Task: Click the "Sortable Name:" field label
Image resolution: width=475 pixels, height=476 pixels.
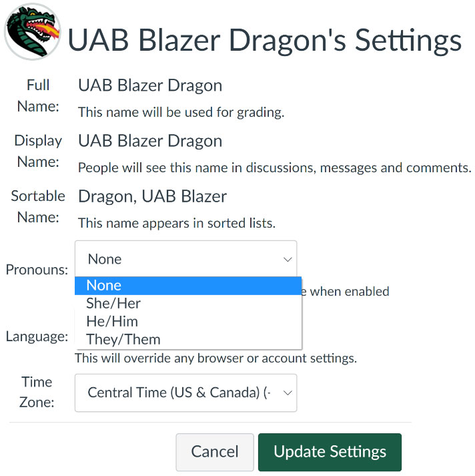Action: [38, 206]
